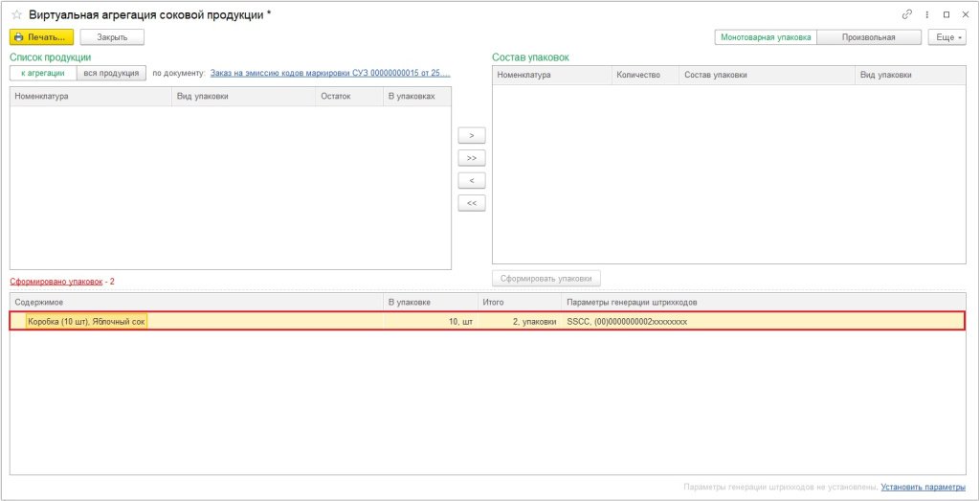Sort by Номенклатура column in product list
The image size is (980, 501).
coord(90,96)
